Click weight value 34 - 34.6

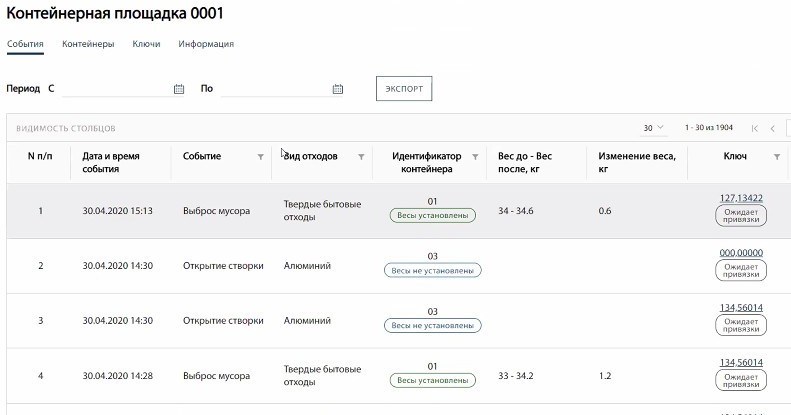(516, 211)
